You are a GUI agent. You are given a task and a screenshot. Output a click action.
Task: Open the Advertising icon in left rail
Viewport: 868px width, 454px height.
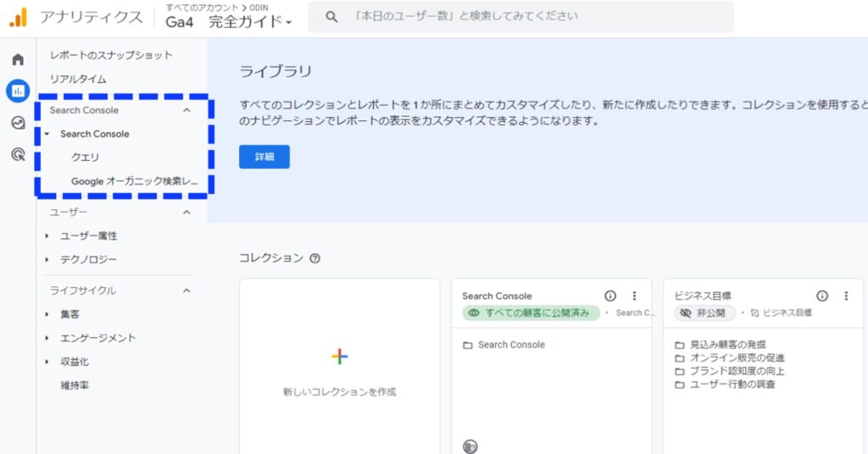tap(19, 154)
